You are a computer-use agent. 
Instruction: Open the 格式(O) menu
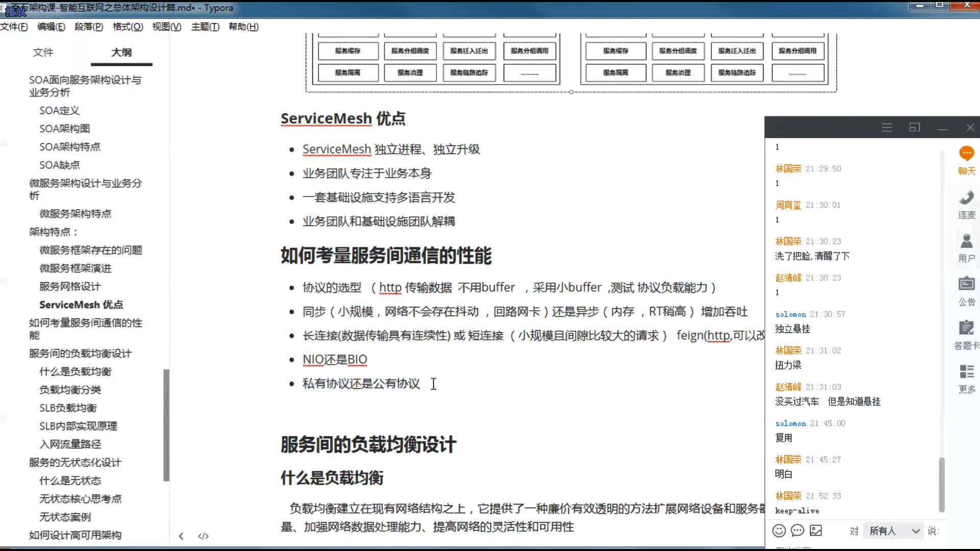[128, 27]
